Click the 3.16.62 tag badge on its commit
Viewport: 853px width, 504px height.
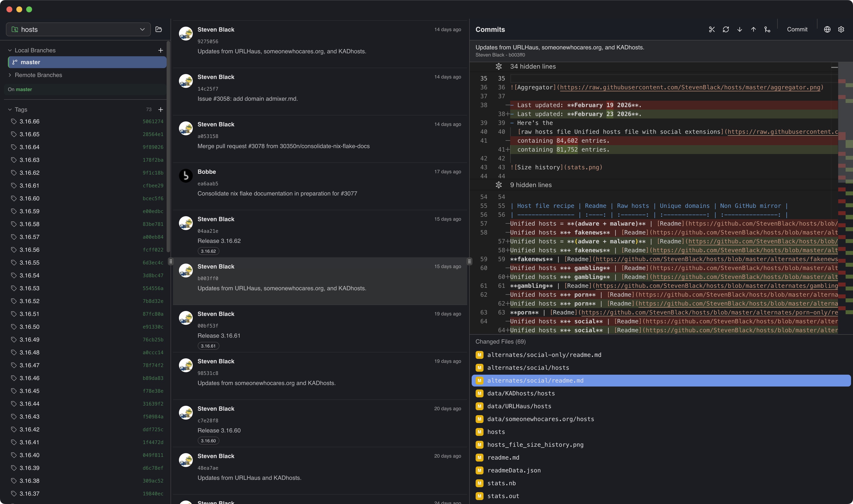coord(208,251)
